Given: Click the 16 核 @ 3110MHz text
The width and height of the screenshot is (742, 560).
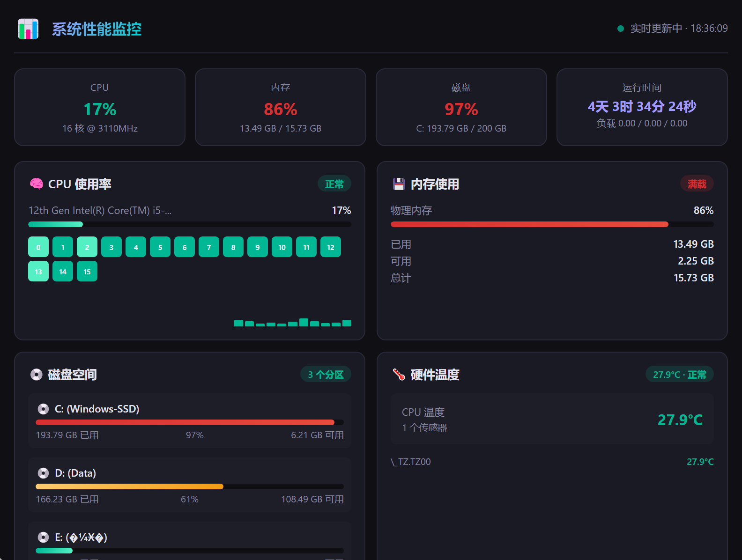Looking at the screenshot, I should point(100,129).
